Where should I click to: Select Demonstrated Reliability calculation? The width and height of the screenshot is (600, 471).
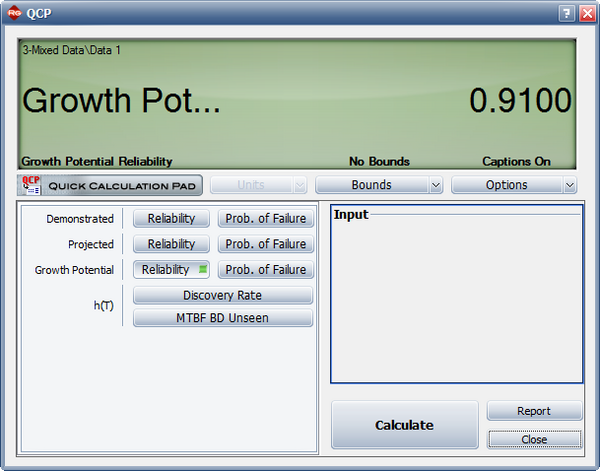click(x=171, y=219)
